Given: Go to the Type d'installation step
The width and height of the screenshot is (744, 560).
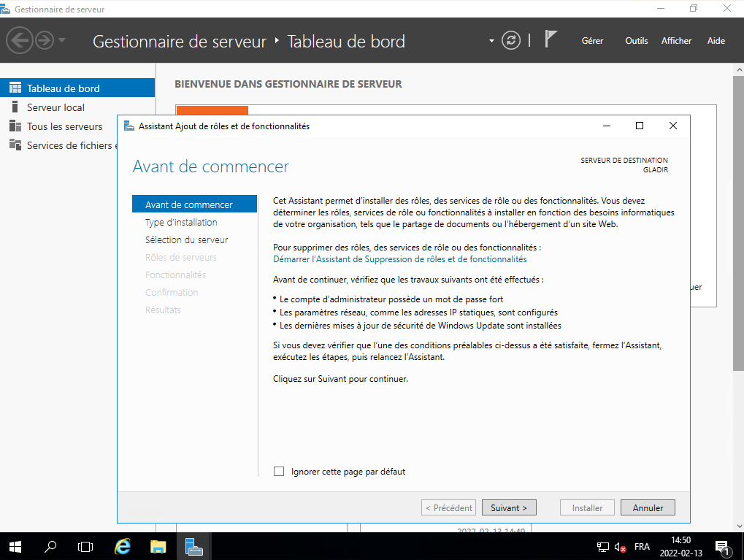Looking at the screenshot, I should click(181, 222).
